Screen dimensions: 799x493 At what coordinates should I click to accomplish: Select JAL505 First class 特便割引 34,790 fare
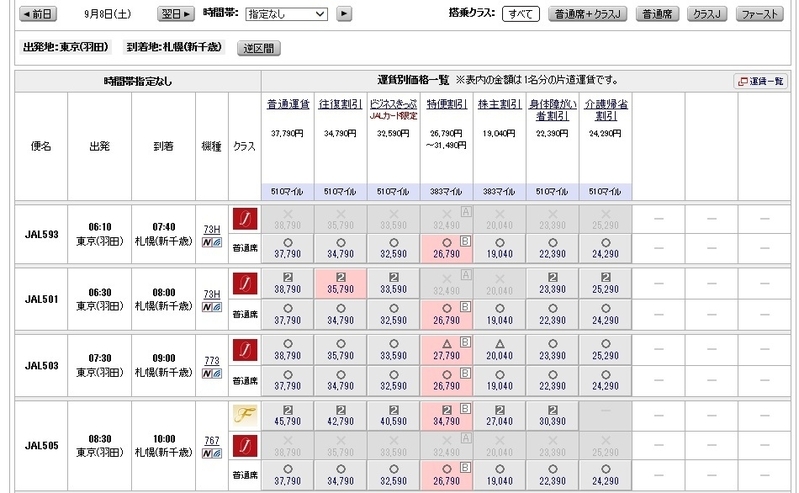point(446,416)
